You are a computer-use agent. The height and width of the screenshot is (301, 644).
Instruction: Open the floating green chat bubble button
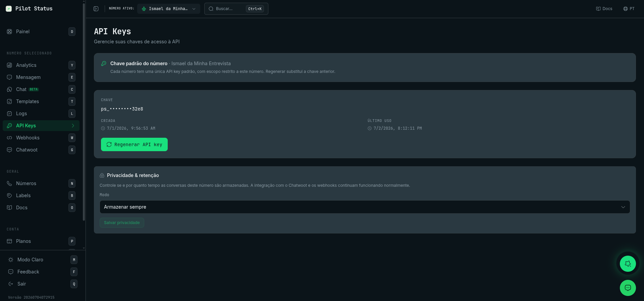[628, 288]
